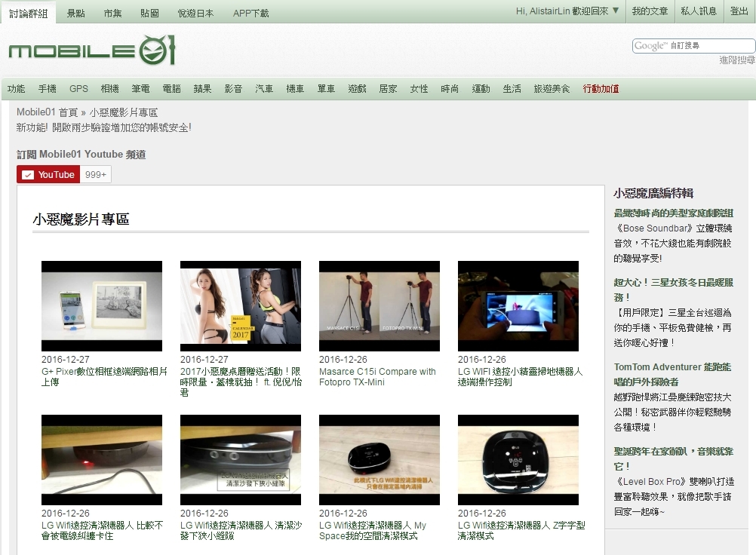Open the 景點 tab

click(x=75, y=13)
